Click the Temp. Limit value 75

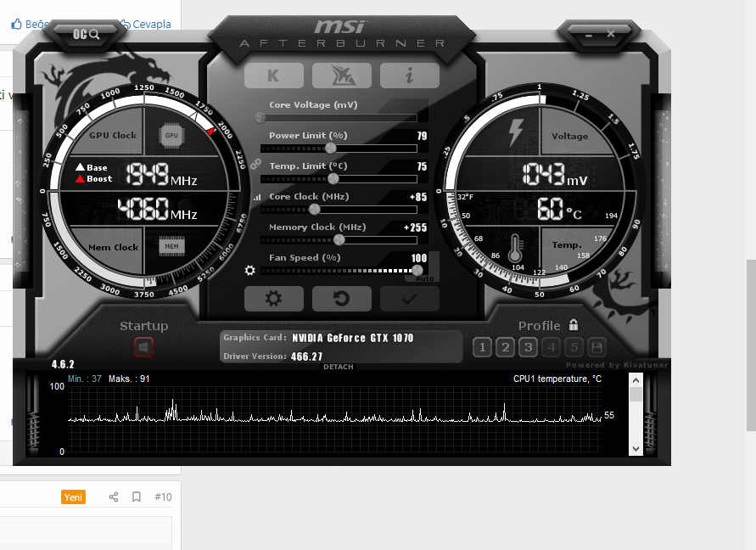(422, 166)
